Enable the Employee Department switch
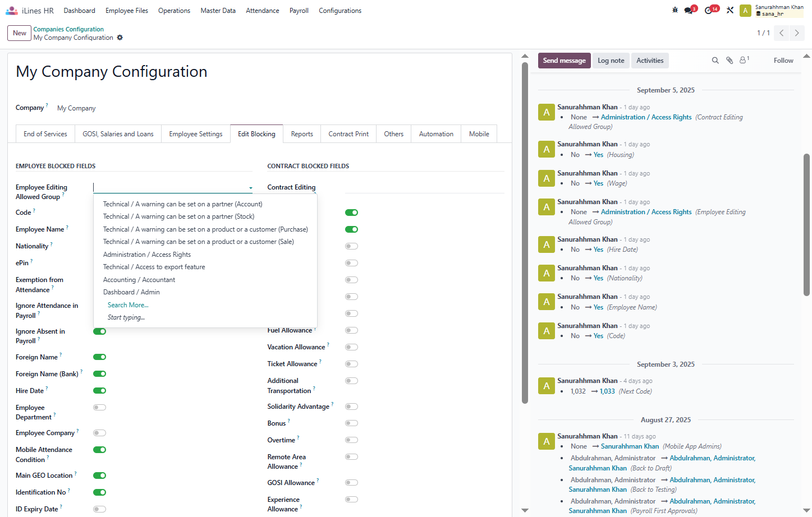The height and width of the screenshot is (517, 812). (x=100, y=408)
